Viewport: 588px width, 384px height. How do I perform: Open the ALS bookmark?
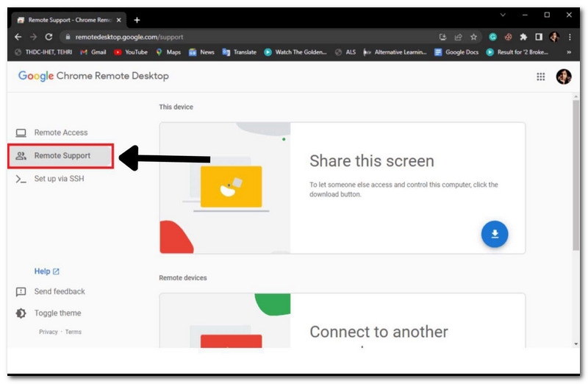[x=345, y=52]
